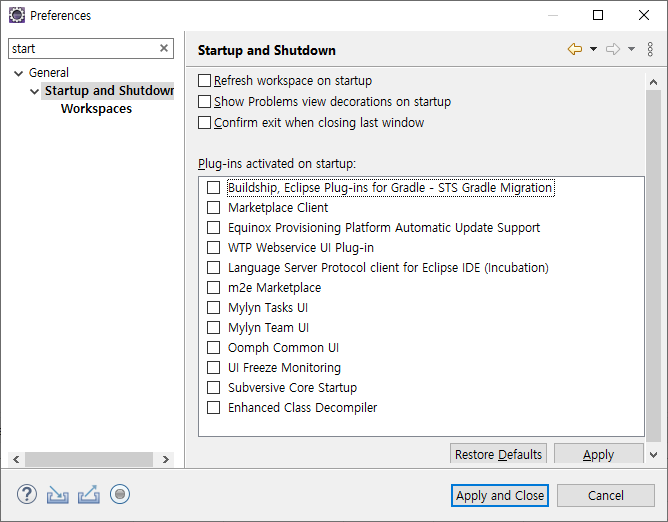Tick the Enhanced Class Decompiler checkbox
This screenshot has height=522, width=668.
(213, 408)
